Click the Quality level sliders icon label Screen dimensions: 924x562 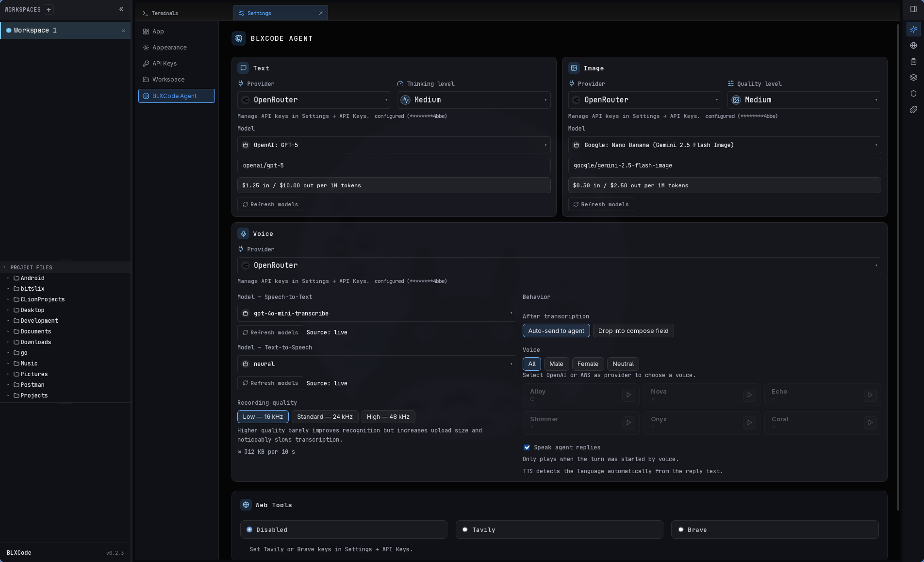730,84
